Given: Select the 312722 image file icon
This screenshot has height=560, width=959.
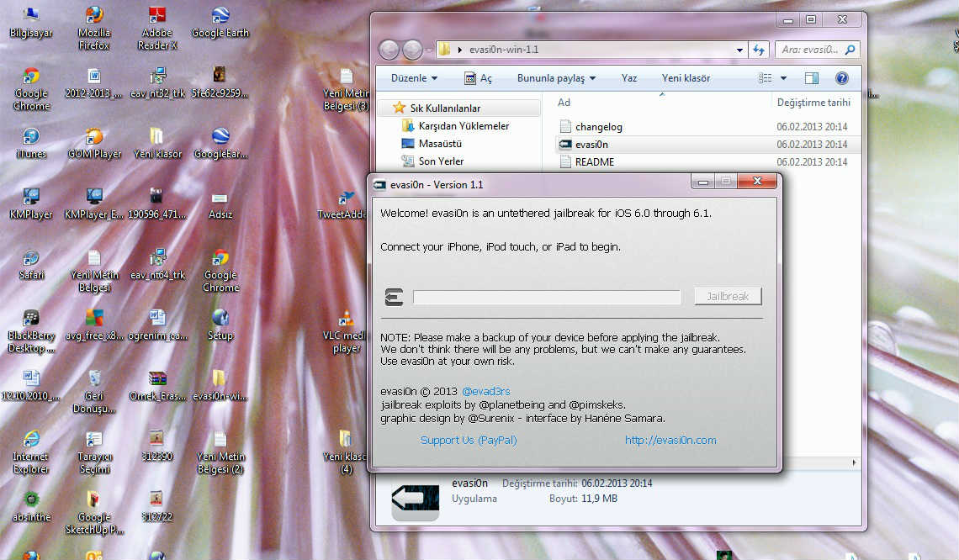Looking at the screenshot, I should tap(157, 507).
